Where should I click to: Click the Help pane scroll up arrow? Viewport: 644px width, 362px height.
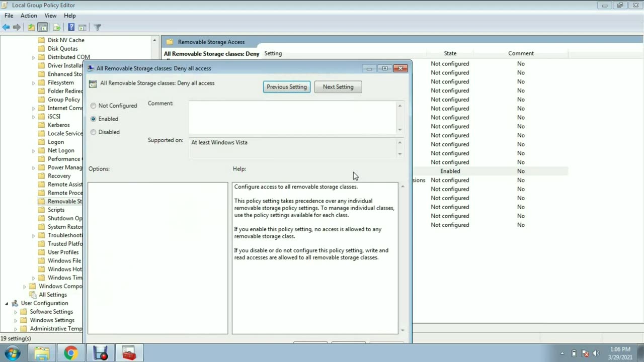[403, 187]
